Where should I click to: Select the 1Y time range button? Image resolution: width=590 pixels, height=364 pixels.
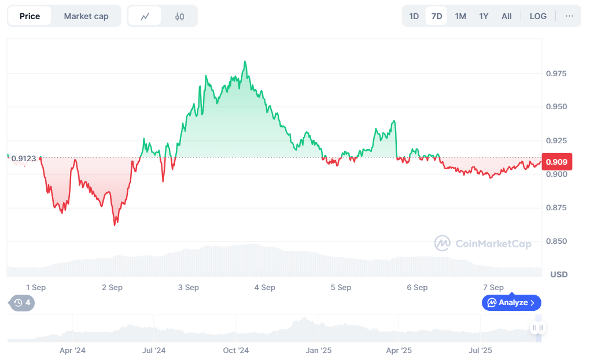point(484,16)
